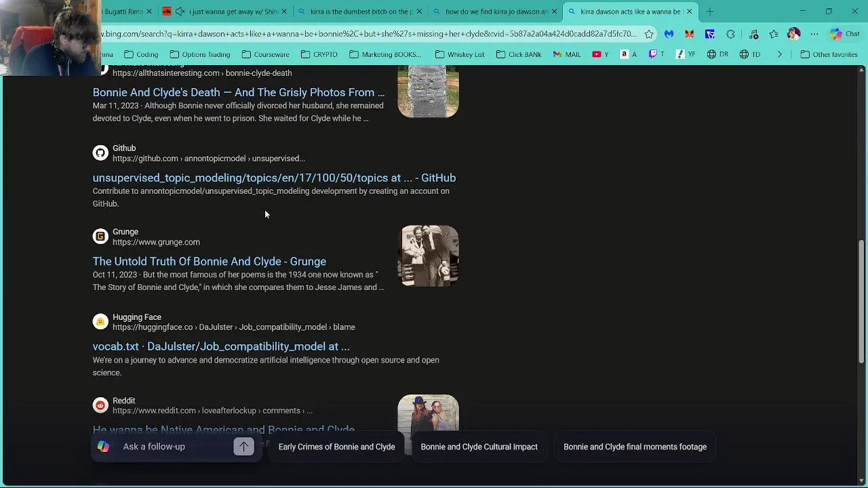Open the Copilot Chat button
This screenshot has height=488, width=868.
coord(844,34)
